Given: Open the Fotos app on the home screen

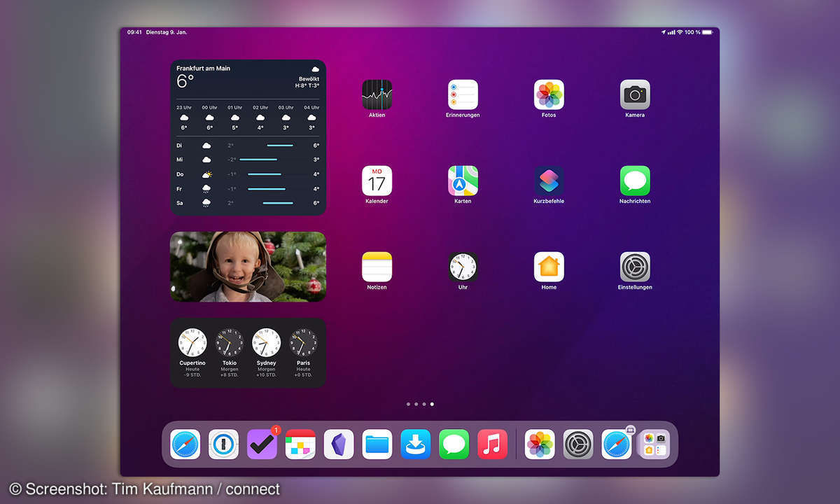Looking at the screenshot, I should pyautogui.click(x=549, y=94).
